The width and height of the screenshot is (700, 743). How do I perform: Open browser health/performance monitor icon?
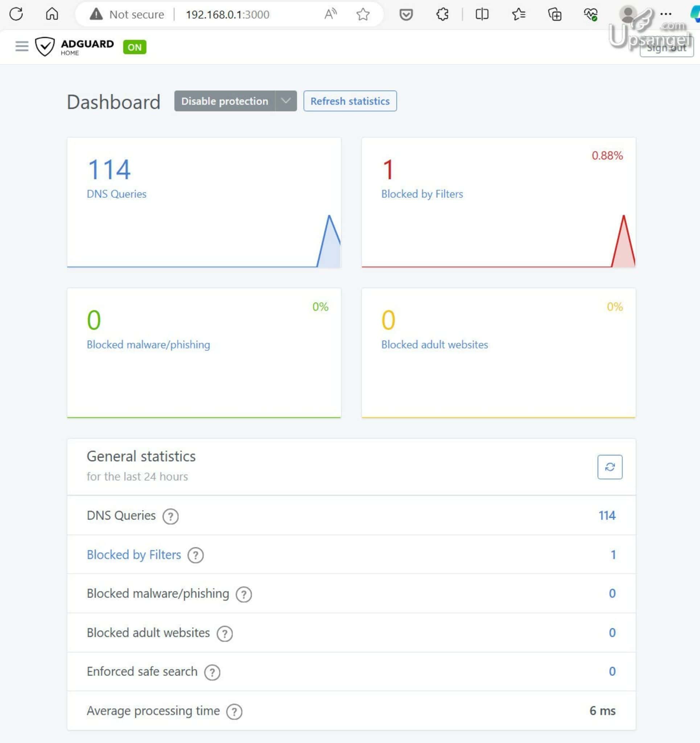(590, 14)
